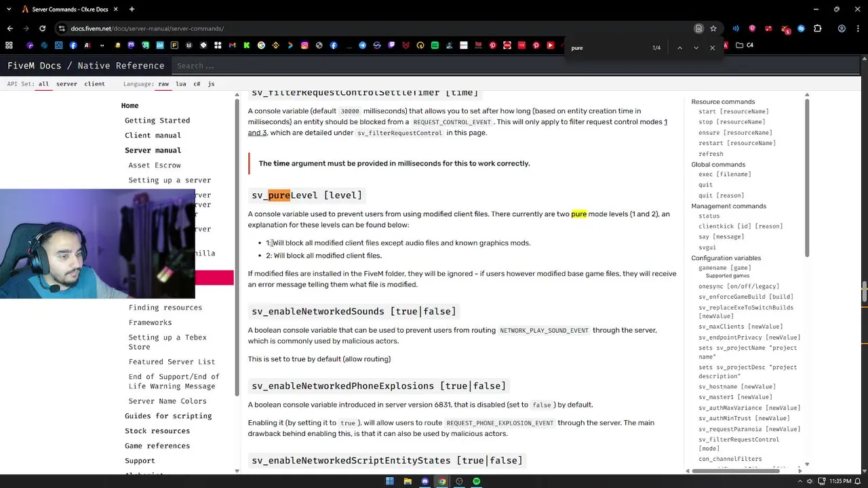Choose c# as the language

(x=197, y=84)
